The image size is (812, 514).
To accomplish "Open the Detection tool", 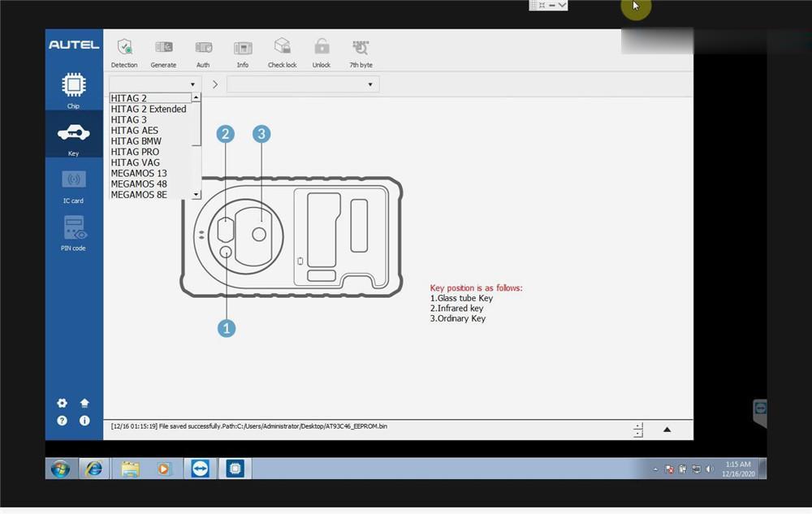I will pyautogui.click(x=124, y=53).
